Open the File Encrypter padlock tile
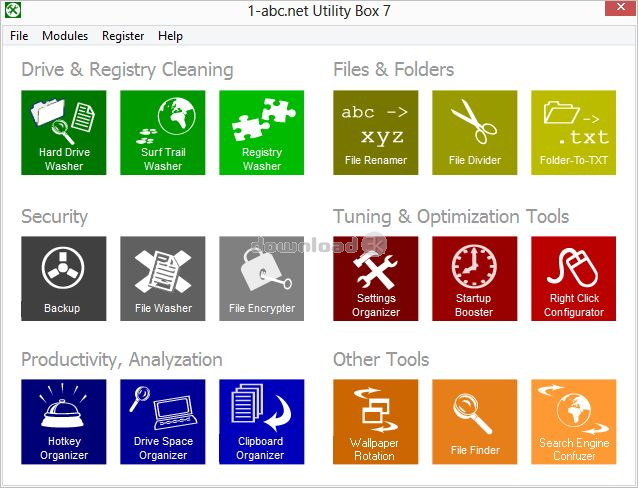This screenshot has height=488, width=638. [x=262, y=279]
